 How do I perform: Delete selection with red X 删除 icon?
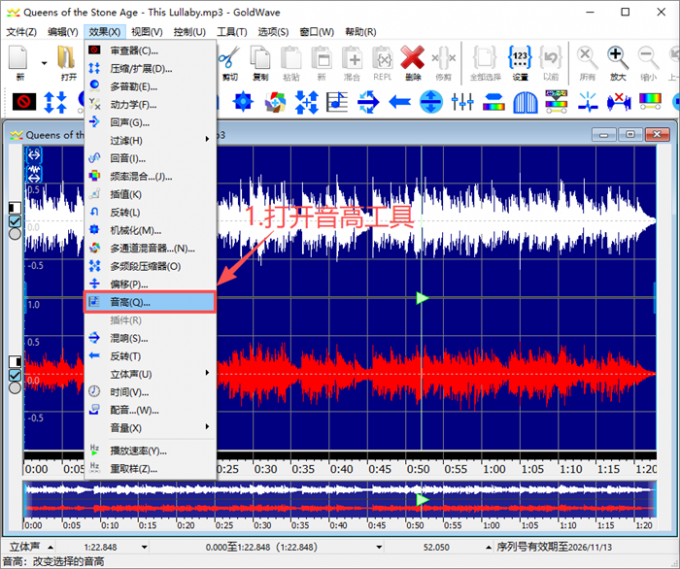click(412, 63)
